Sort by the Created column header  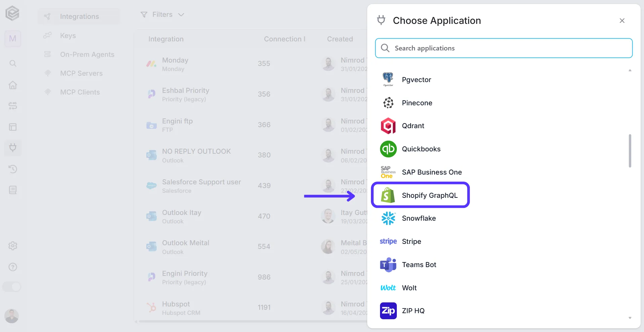[340, 39]
